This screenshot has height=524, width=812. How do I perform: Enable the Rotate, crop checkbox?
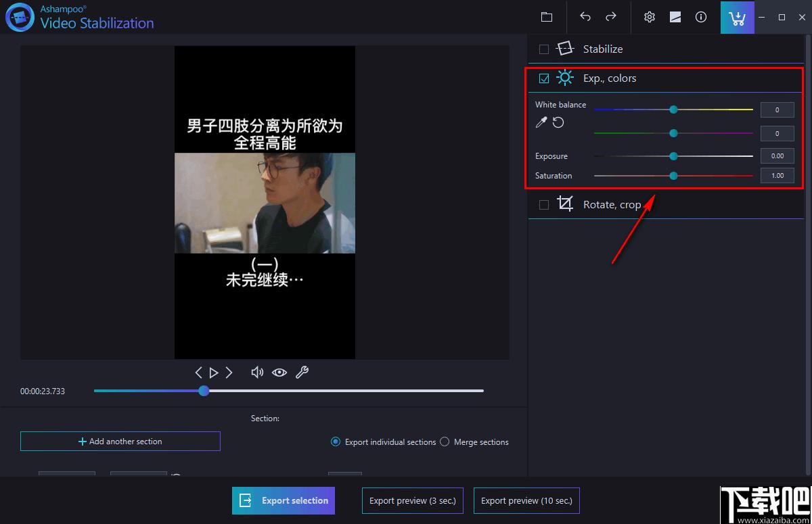pyautogui.click(x=544, y=205)
